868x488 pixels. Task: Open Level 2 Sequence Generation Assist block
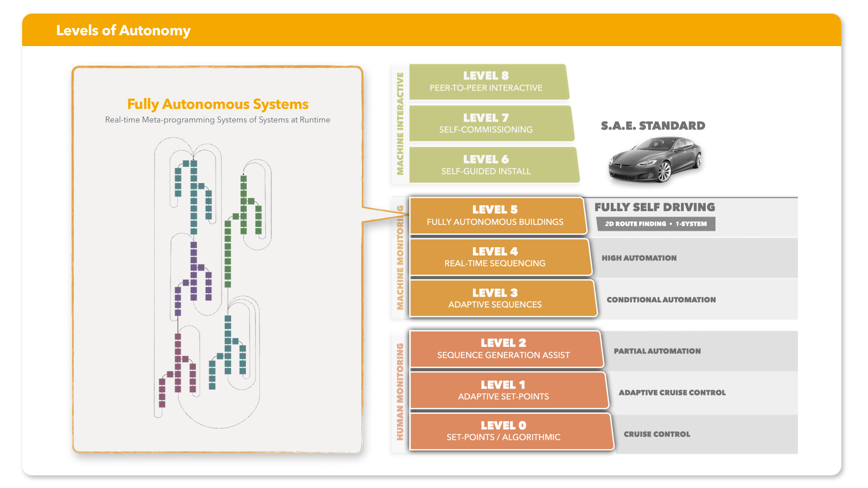click(x=506, y=349)
